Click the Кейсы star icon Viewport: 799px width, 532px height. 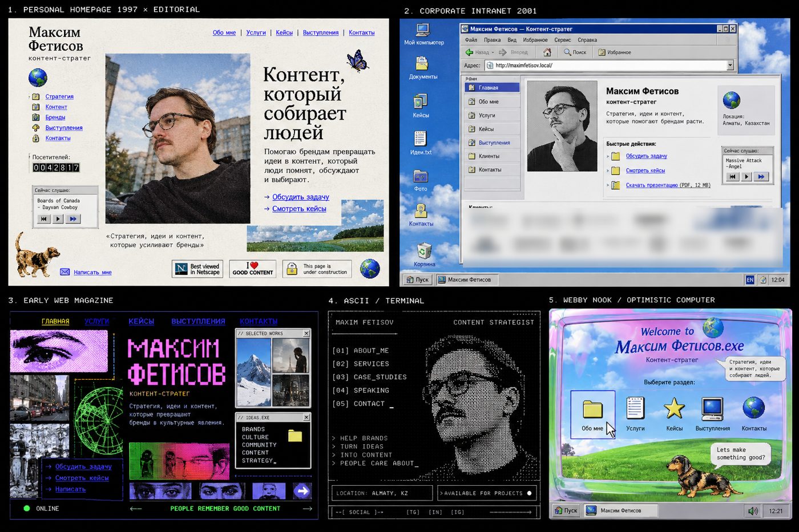674,408
